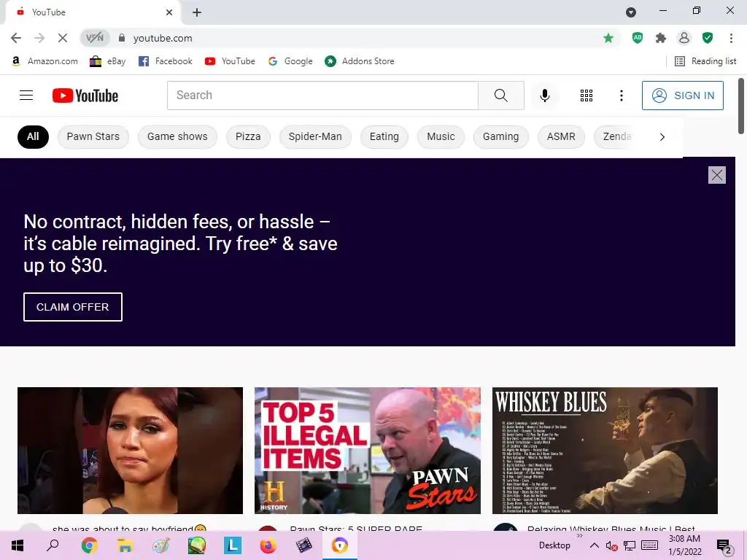
Task: Open the Amazon.com bookmark
Action: coord(44,61)
